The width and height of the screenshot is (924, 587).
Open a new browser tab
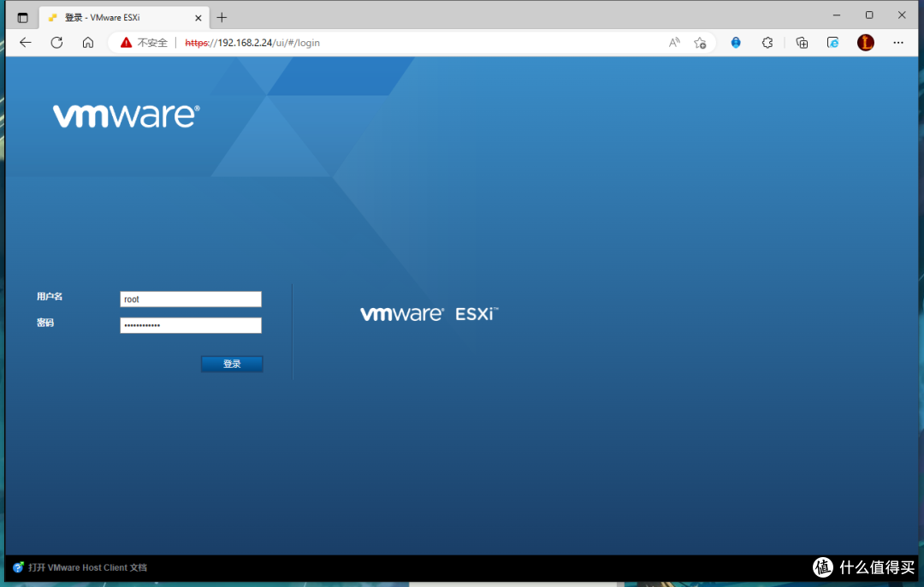point(222,17)
